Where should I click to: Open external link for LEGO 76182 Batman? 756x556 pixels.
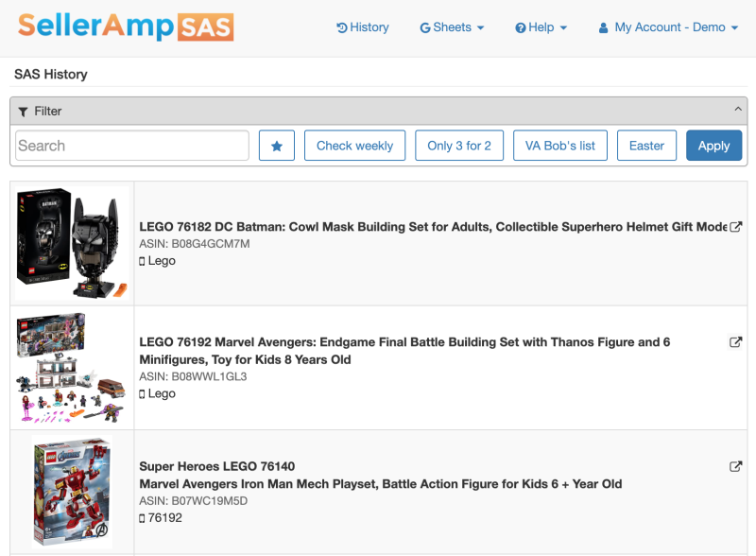coord(736,227)
